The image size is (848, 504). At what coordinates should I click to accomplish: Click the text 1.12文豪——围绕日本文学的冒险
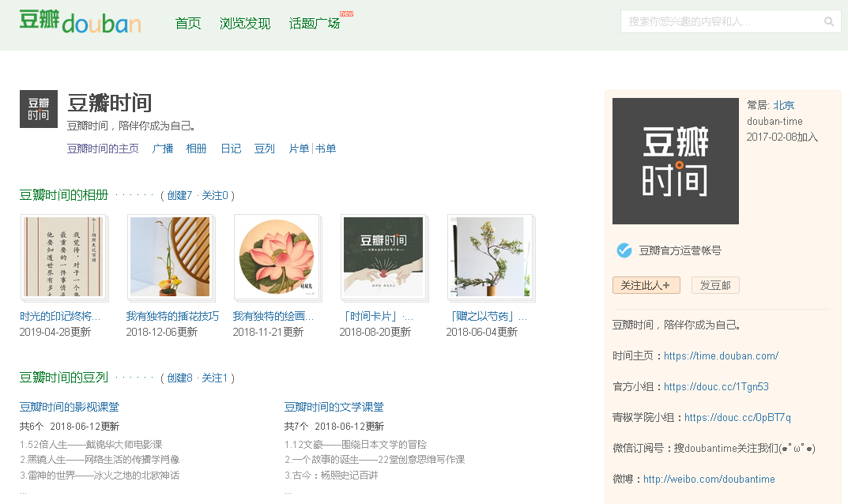[x=356, y=445]
